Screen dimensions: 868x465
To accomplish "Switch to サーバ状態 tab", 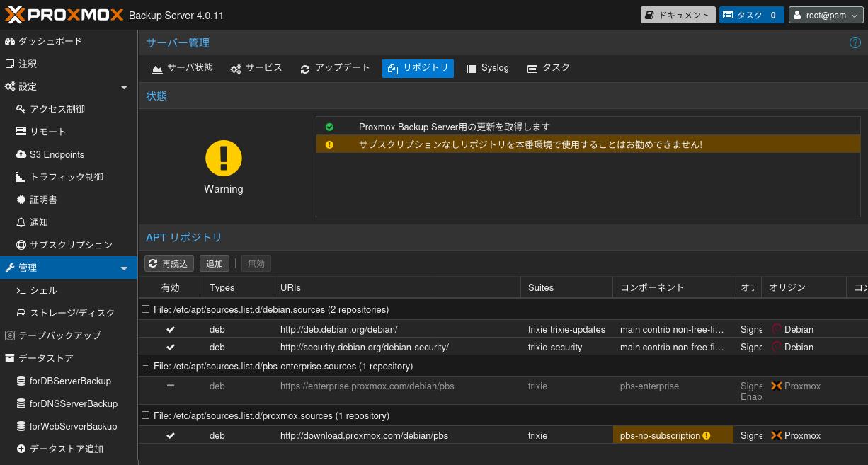I will point(182,68).
